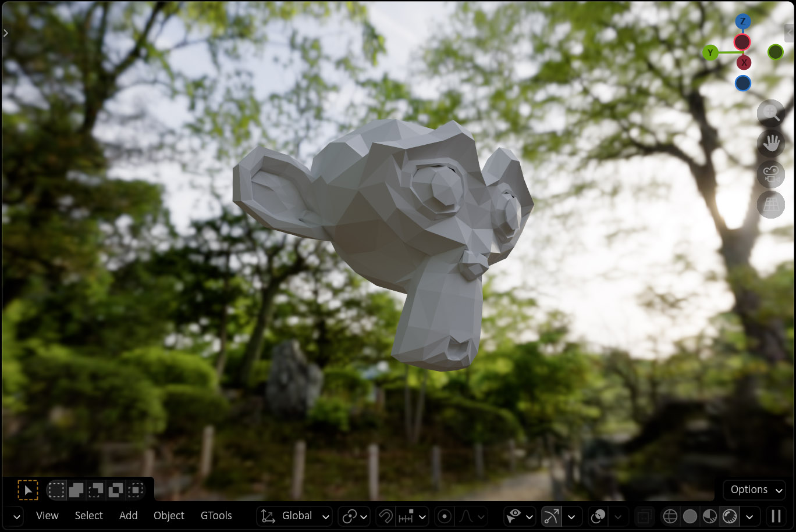The height and width of the screenshot is (532, 796).
Task: Toggle snapping magnet in header
Action: (x=385, y=516)
